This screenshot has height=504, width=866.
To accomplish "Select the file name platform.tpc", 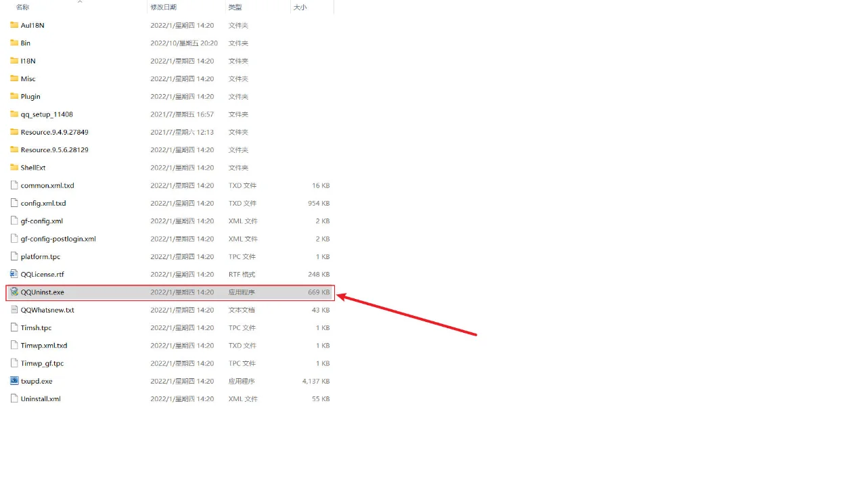I will [x=41, y=256].
